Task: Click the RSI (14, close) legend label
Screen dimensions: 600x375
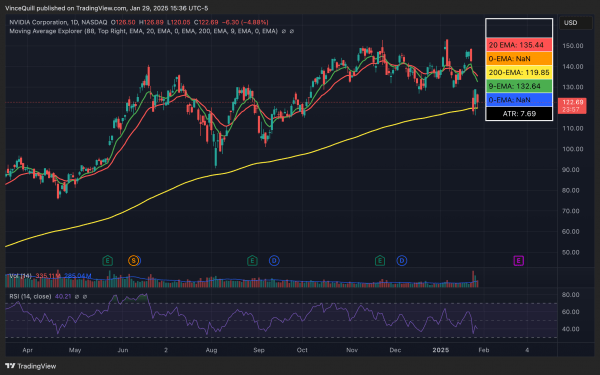Action: click(x=30, y=297)
